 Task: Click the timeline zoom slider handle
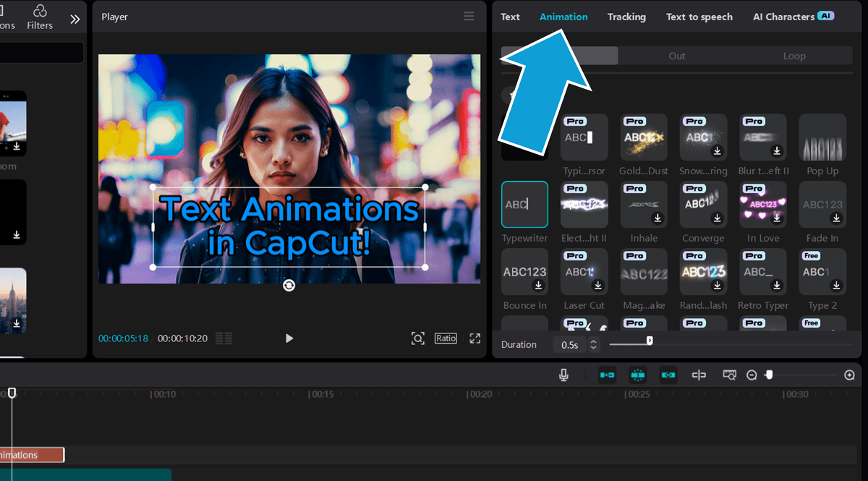769,374
